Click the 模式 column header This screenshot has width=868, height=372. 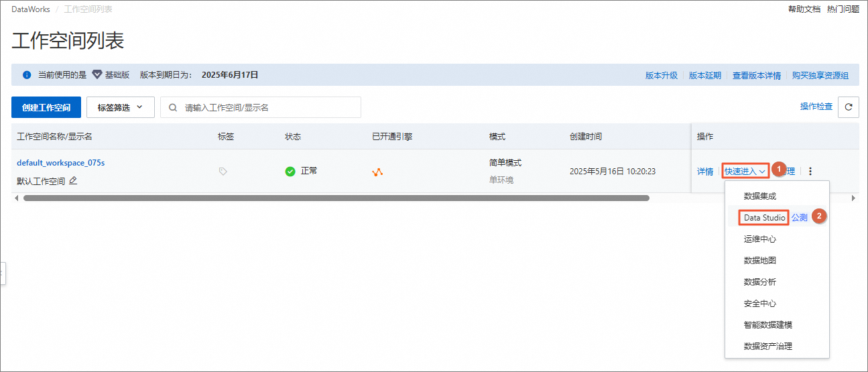tap(497, 137)
